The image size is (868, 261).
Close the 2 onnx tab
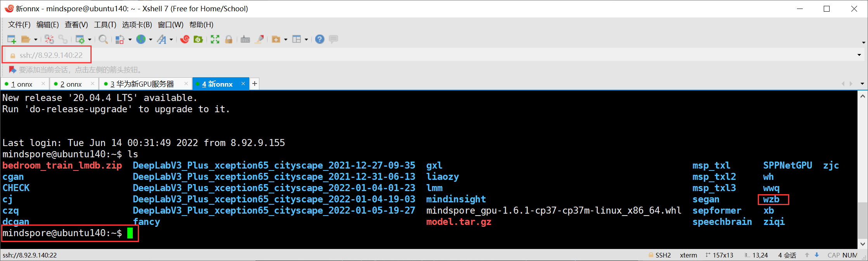92,84
